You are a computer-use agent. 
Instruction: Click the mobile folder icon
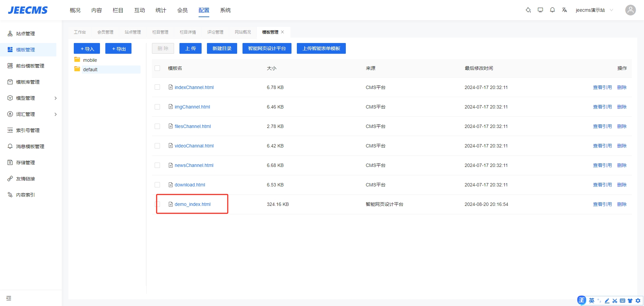coord(77,60)
